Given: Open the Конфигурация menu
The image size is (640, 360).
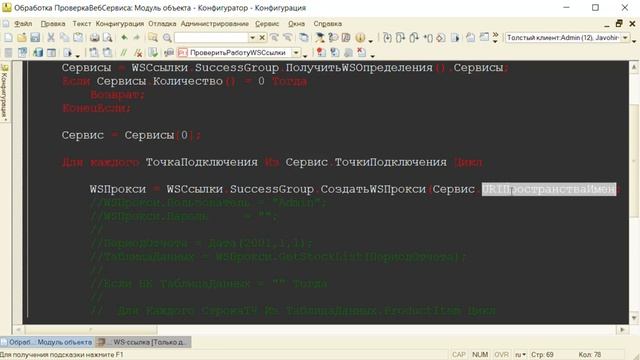Looking at the screenshot, I should click(x=120, y=24).
